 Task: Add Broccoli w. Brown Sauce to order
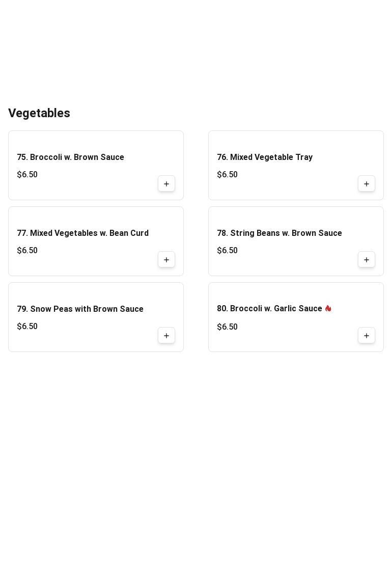166,184
